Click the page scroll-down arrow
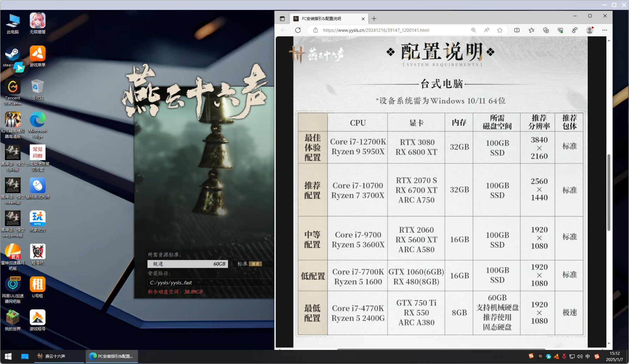Screen dimensions: 629x364 click(x=609, y=344)
